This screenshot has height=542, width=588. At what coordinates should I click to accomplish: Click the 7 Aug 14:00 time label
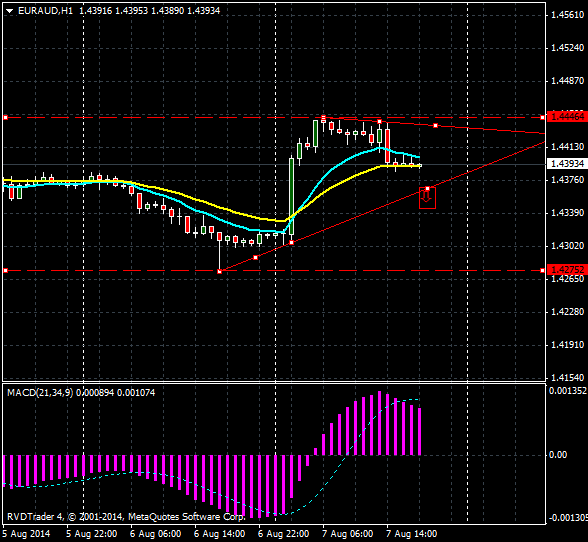412,533
